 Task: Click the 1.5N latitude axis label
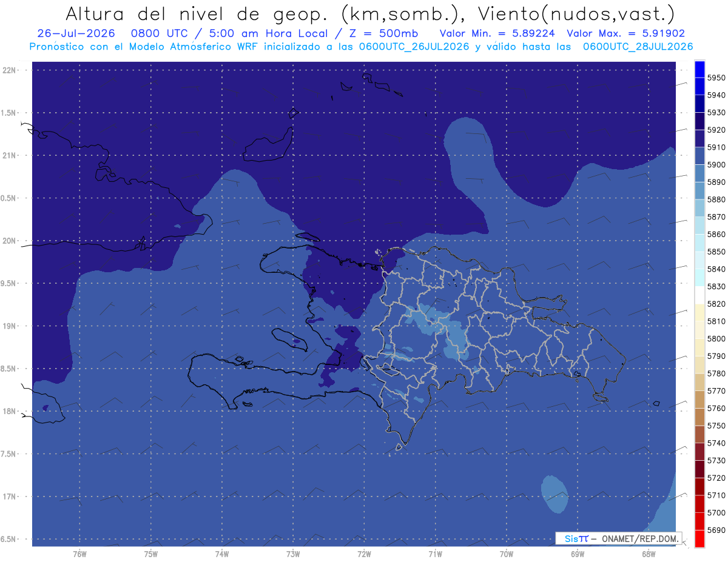9,113
